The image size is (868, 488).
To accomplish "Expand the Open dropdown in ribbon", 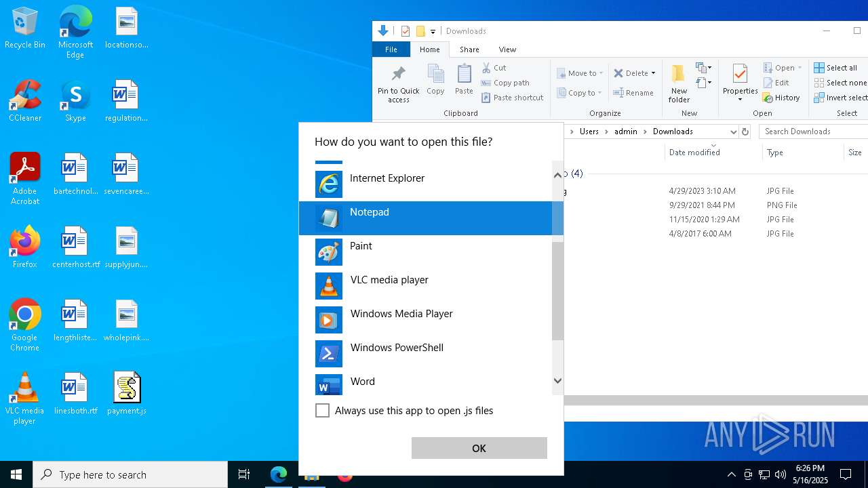I will [x=800, y=68].
